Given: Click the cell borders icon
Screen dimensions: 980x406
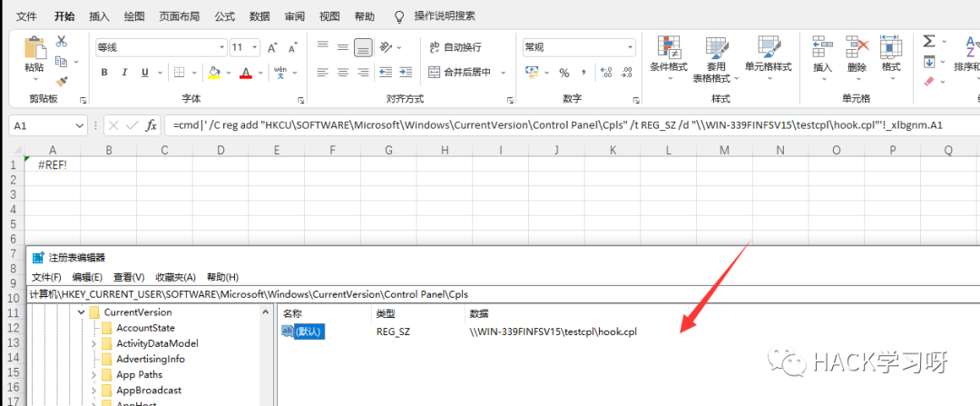Looking at the screenshot, I should [179, 73].
